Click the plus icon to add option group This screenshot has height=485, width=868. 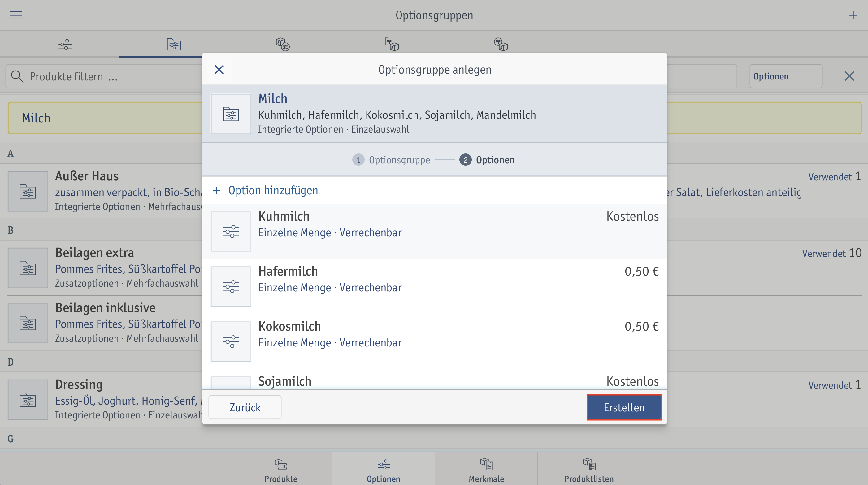point(853,15)
